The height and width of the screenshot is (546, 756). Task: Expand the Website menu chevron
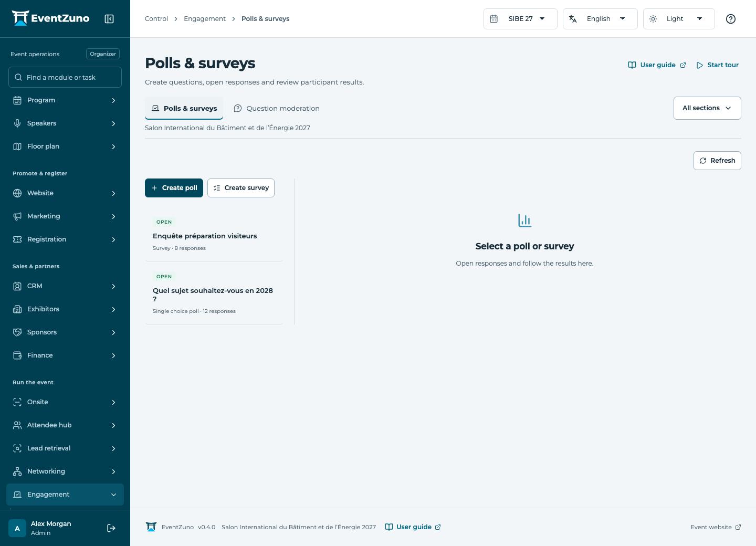pos(113,193)
